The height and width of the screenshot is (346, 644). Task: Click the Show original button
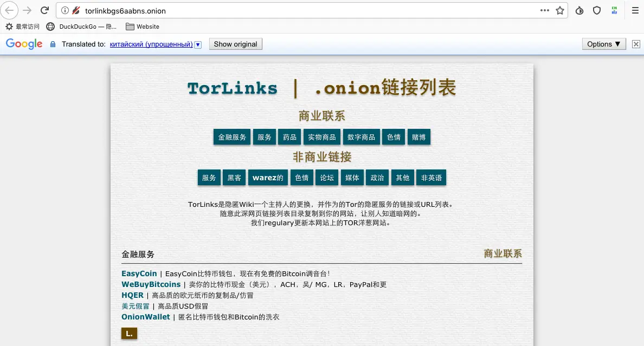click(235, 44)
